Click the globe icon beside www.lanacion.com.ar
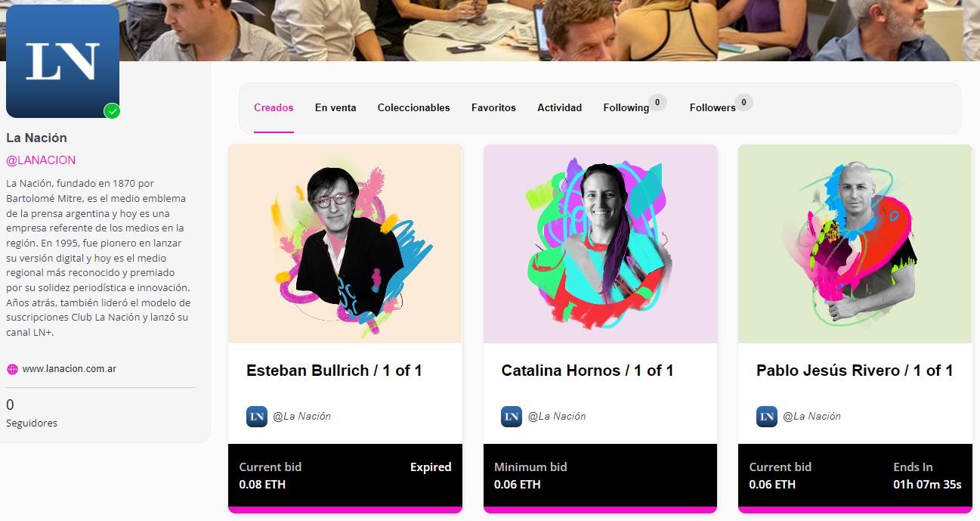 (x=12, y=369)
